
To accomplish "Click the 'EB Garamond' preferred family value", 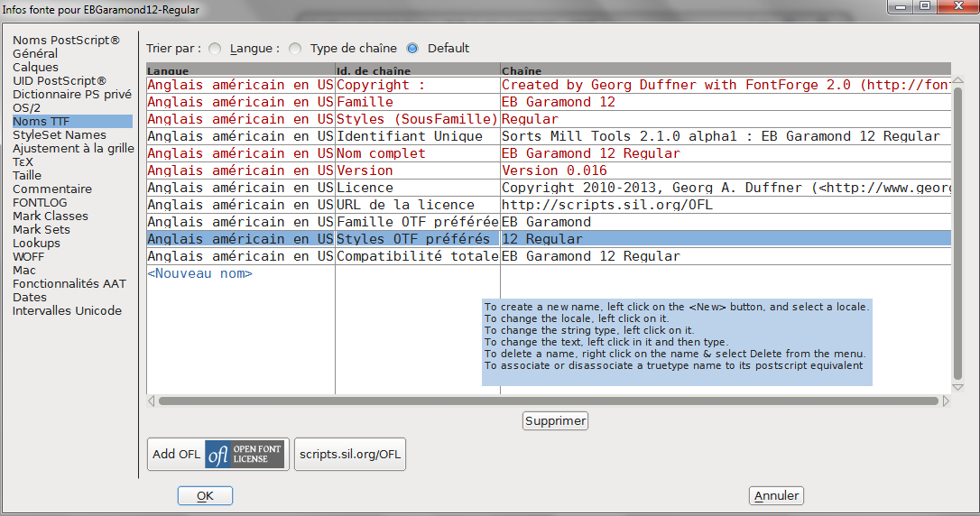I will click(726, 222).
